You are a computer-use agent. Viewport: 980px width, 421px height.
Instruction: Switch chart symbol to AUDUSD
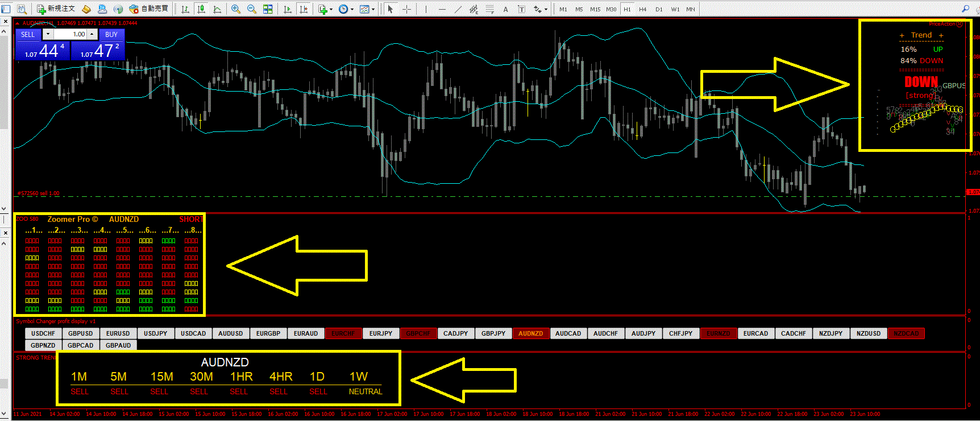[x=231, y=333]
